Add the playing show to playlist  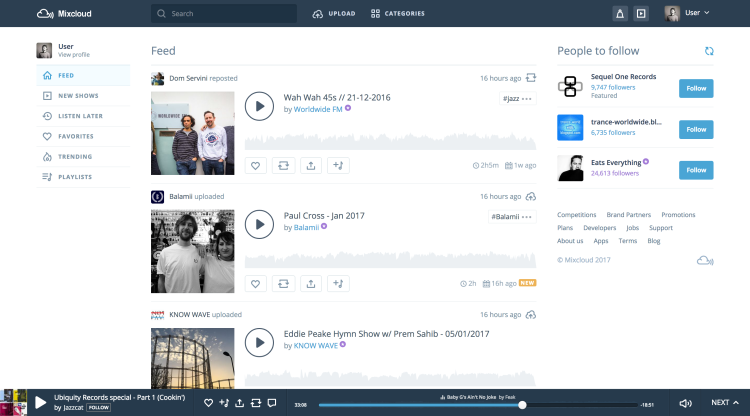(x=224, y=403)
